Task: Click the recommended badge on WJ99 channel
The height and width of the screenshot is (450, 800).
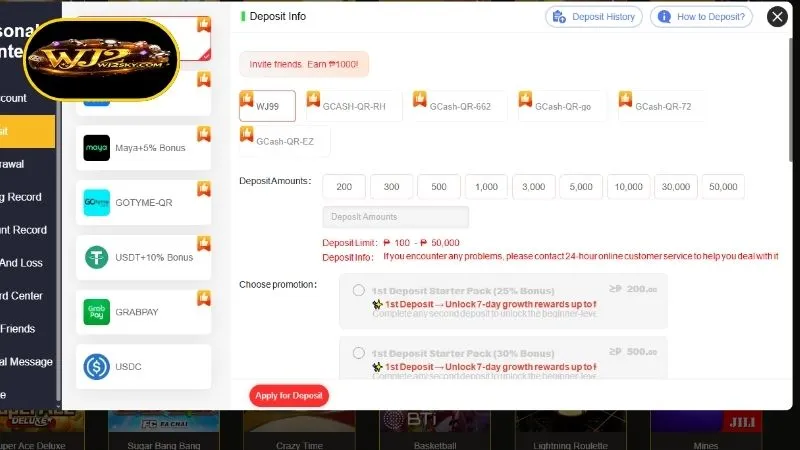Action: (246, 97)
